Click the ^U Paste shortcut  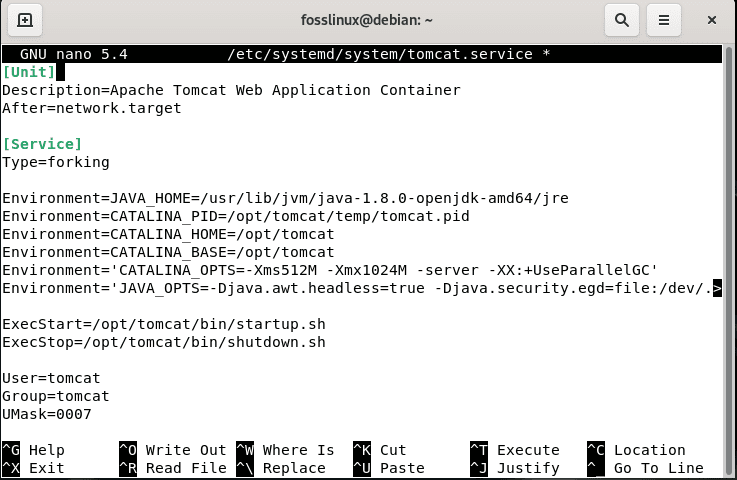pyautogui.click(x=388, y=468)
